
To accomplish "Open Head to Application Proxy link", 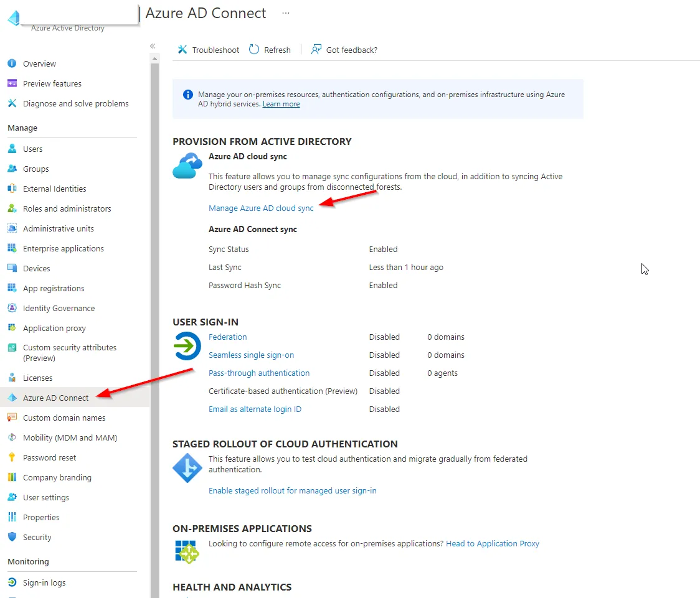I will 493,544.
